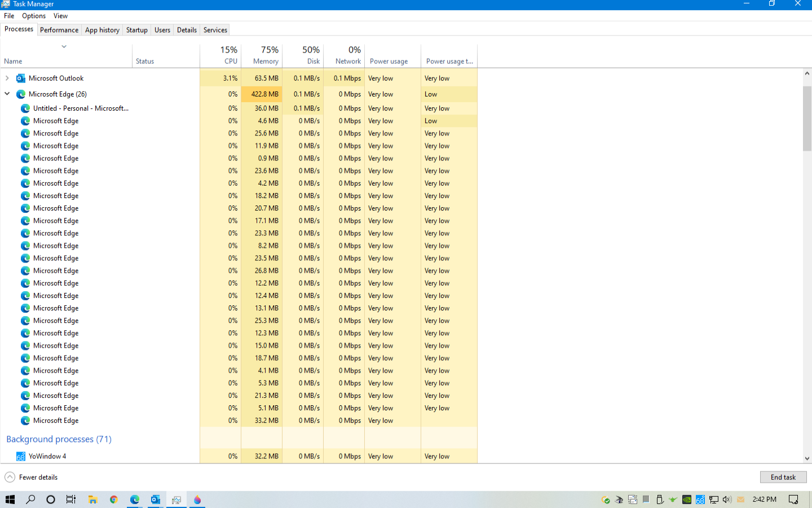812x508 pixels.
Task: Click the Fewer details collapse arrow
Action: (x=10, y=478)
